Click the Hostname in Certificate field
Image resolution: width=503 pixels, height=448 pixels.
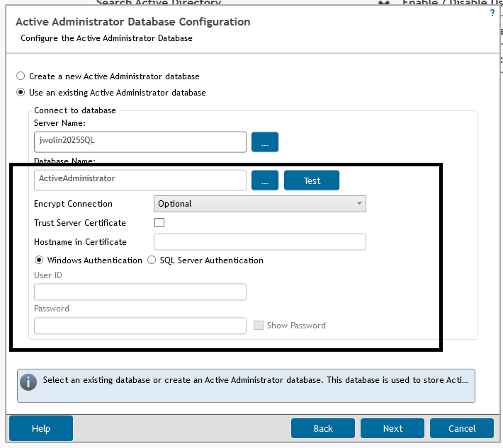(260, 241)
